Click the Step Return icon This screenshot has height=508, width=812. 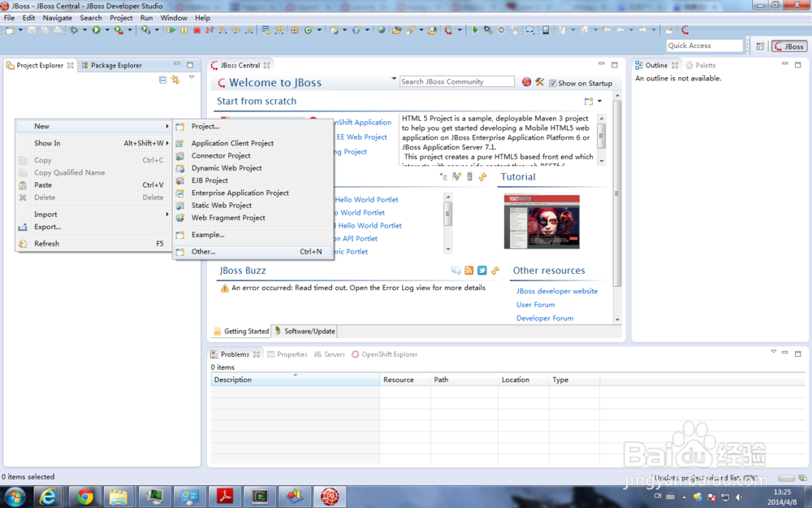[x=249, y=30]
